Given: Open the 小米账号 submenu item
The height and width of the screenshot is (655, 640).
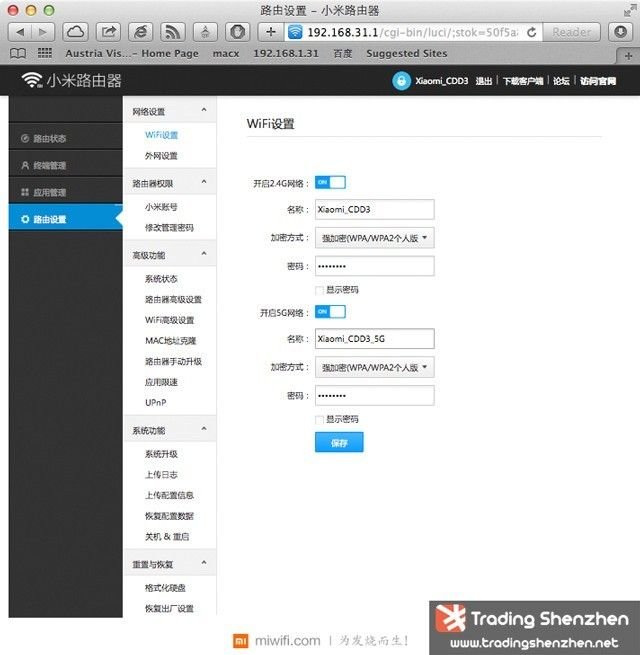Looking at the screenshot, I should click(161, 207).
